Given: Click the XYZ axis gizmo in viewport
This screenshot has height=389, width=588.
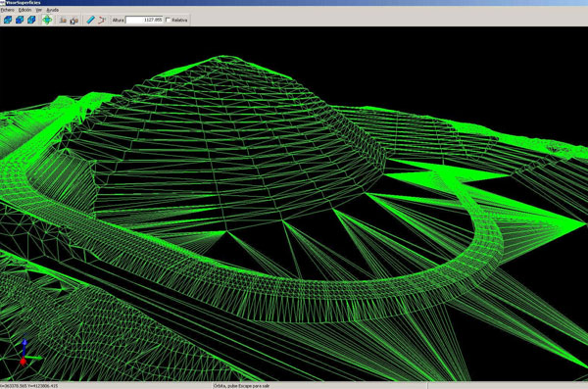Looking at the screenshot, I should click(26, 352).
